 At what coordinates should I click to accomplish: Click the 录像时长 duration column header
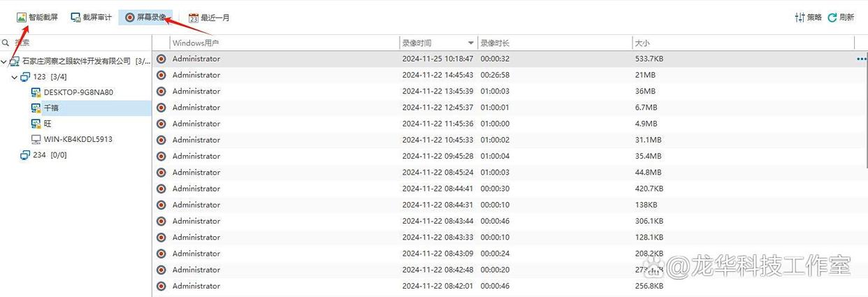(554, 43)
